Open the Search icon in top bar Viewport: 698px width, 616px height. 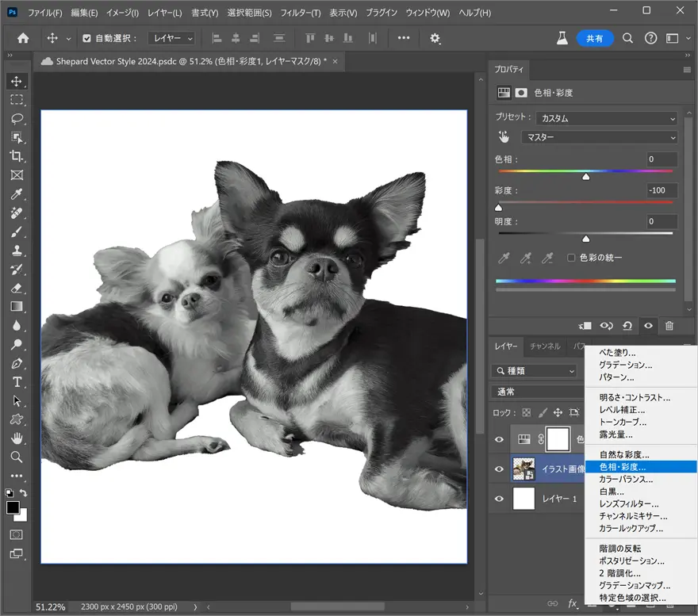[x=627, y=38]
